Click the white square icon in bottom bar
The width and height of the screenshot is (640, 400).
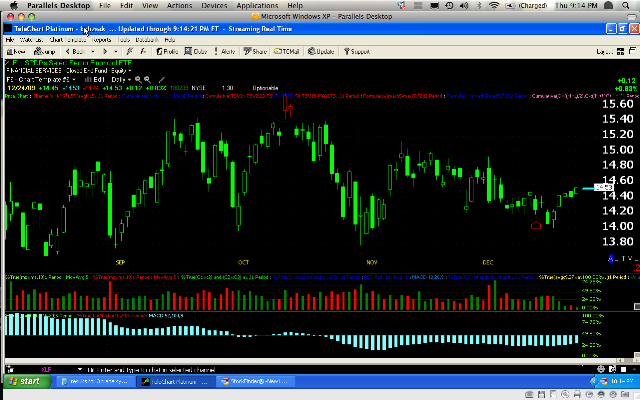623,369
